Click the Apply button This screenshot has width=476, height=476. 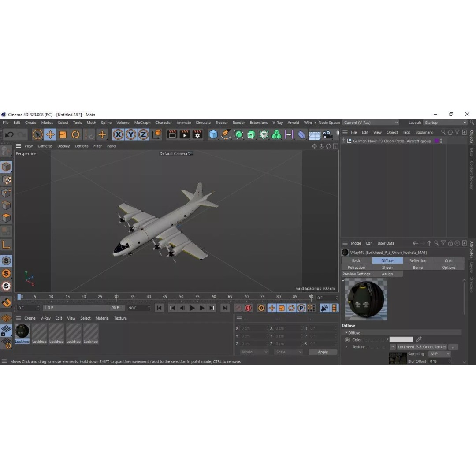pos(323,352)
